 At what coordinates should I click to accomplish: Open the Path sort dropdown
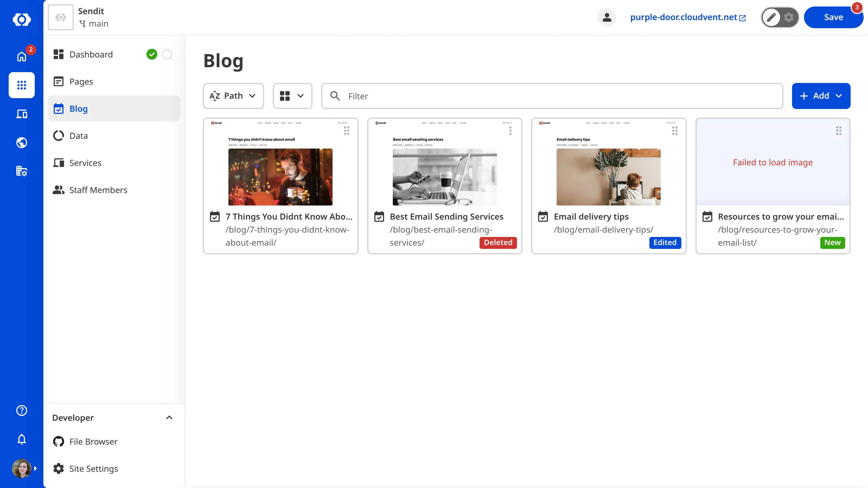pyautogui.click(x=233, y=96)
